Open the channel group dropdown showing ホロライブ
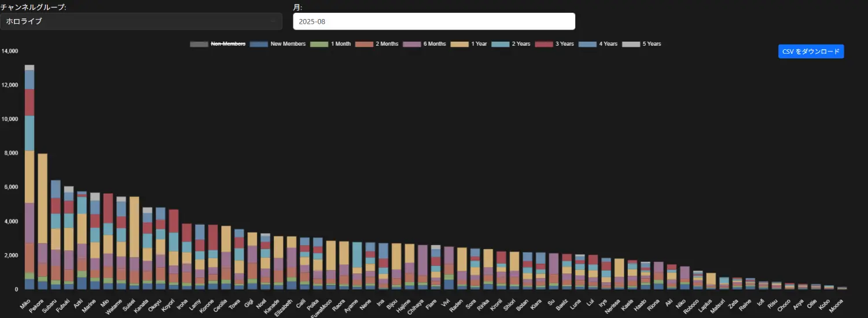The width and height of the screenshot is (868, 318). (x=141, y=21)
